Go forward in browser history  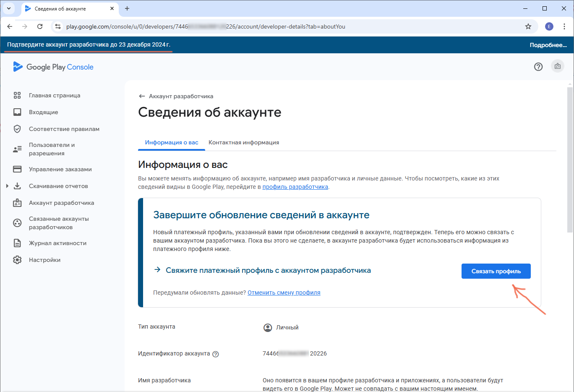[x=25, y=26]
